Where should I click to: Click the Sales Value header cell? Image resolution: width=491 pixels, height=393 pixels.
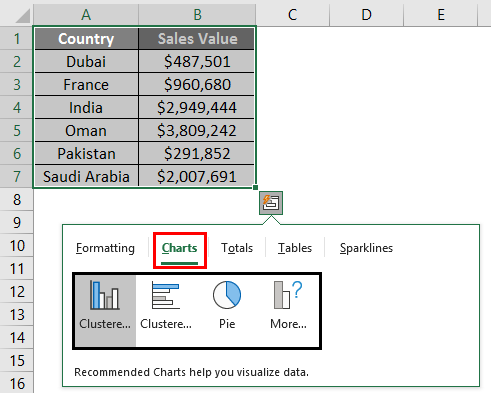click(197, 39)
